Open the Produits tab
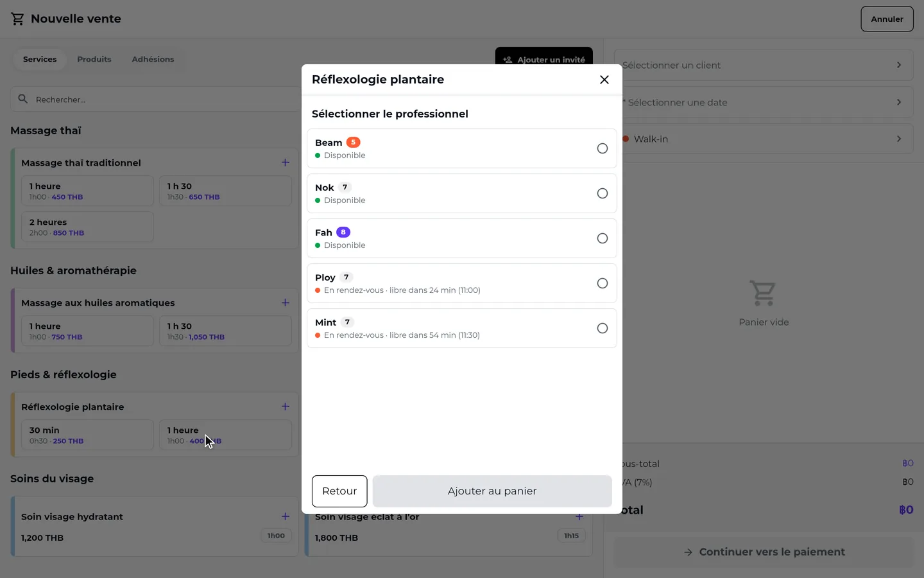The height and width of the screenshot is (578, 924). (94, 59)
